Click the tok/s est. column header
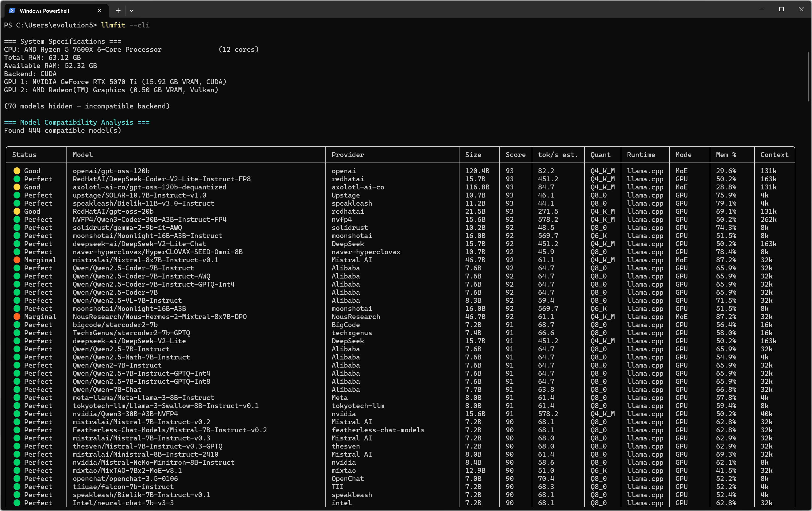This screenshot has height=511, width=812. 557,155
